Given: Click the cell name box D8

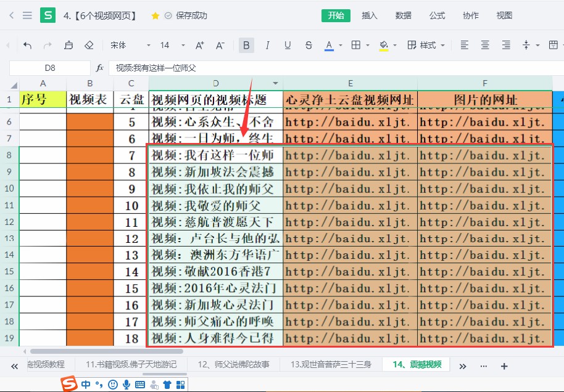Looking at the screenshot, I should click(49, 68).
